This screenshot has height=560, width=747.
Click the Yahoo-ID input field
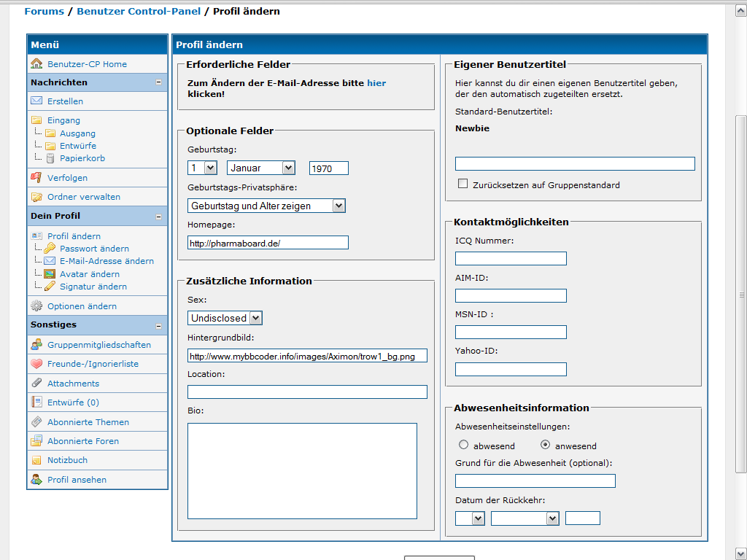pyautogui.click(x=511, y=369)
